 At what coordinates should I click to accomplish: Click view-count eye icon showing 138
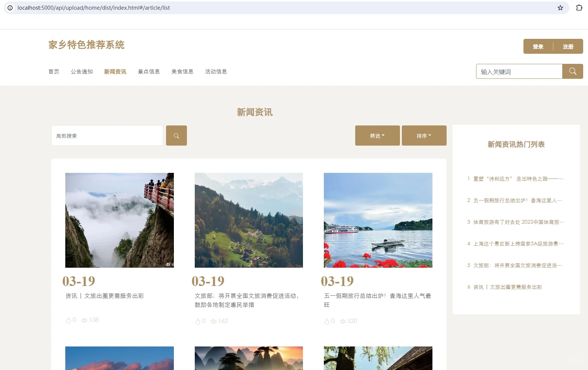pos(84,320)
